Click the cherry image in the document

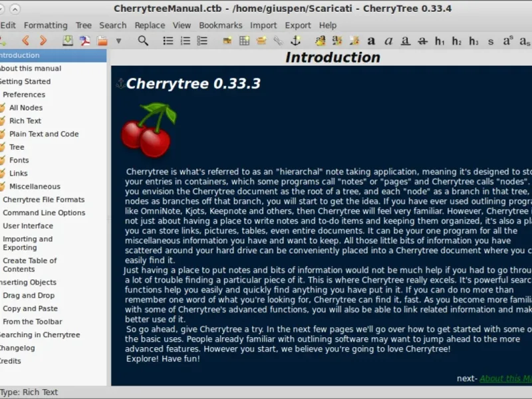(x=149, y=130)
